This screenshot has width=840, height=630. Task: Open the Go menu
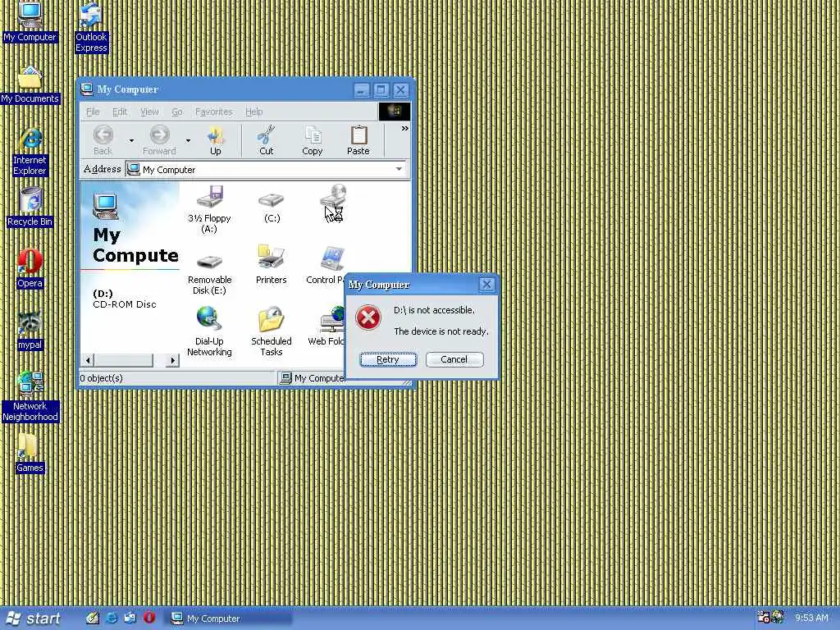tap(177, 112)
